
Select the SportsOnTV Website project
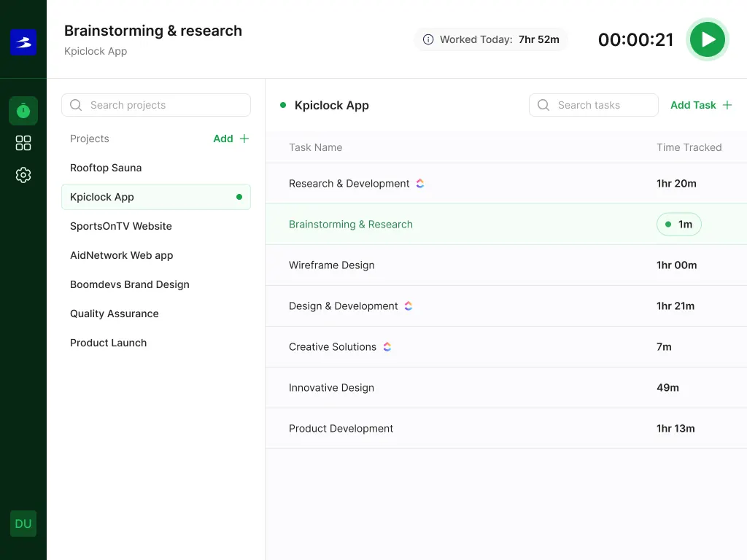(156, 226)
